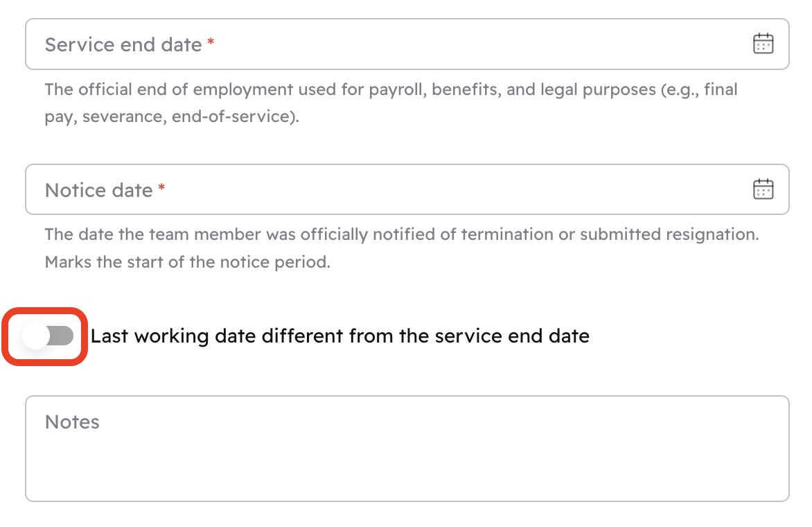Click the 'Last working date different' label

(339, 336)
